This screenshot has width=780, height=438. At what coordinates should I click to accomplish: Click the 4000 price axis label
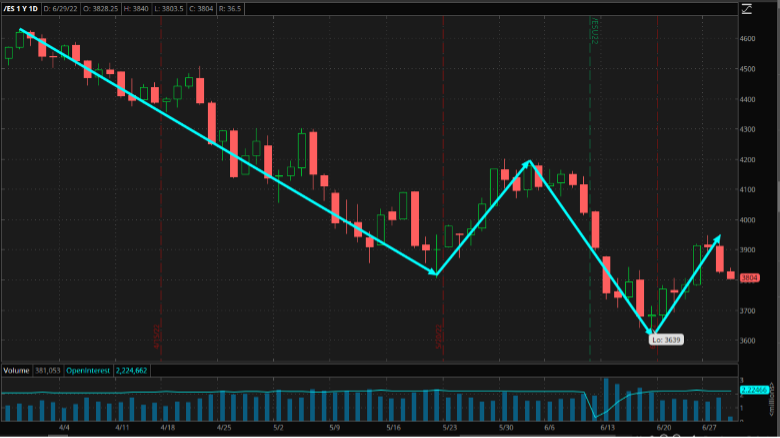748,220
